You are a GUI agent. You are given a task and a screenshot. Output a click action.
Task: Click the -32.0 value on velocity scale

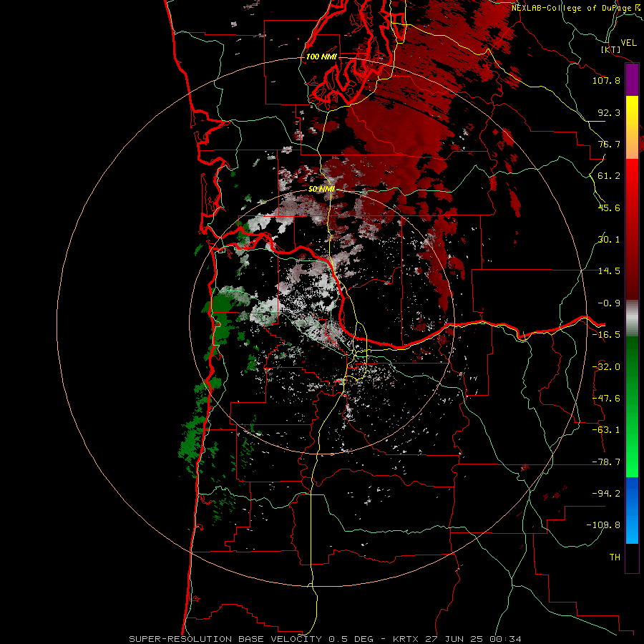pos(606,367)
